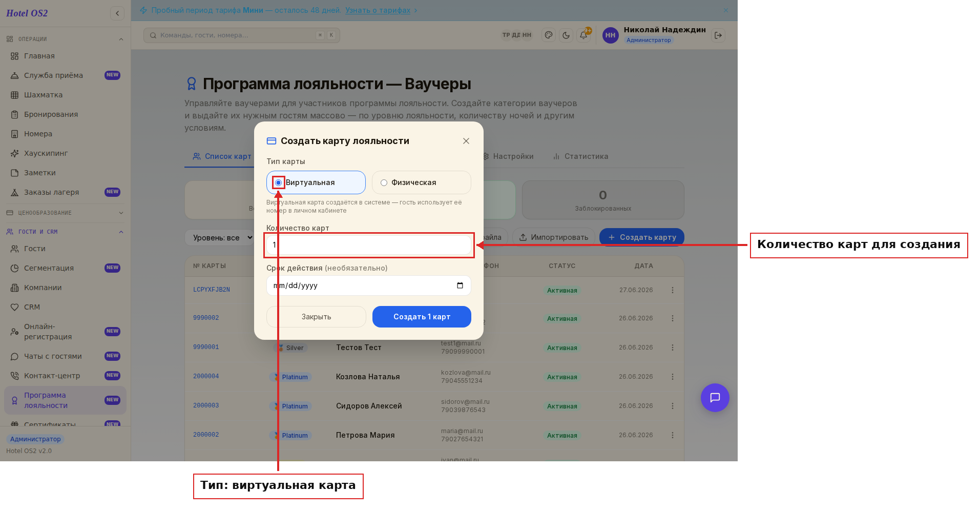Open card number 2000004
The image size is (980, 511).
pos(206,376)
